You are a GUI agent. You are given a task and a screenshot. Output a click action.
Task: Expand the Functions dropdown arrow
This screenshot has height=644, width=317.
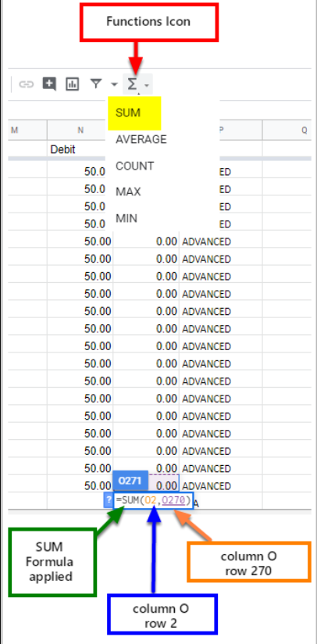(147, 85)
